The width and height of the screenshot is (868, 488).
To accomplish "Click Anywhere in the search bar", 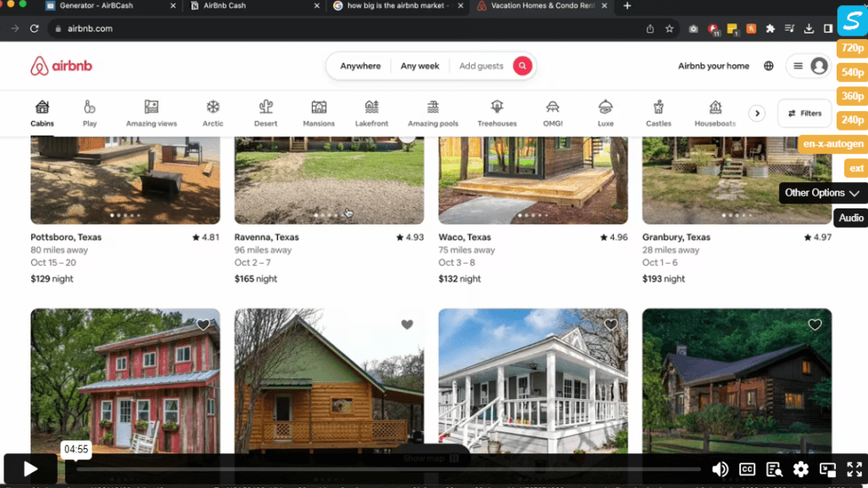I will pyautogui.click(x=360, y=66).
